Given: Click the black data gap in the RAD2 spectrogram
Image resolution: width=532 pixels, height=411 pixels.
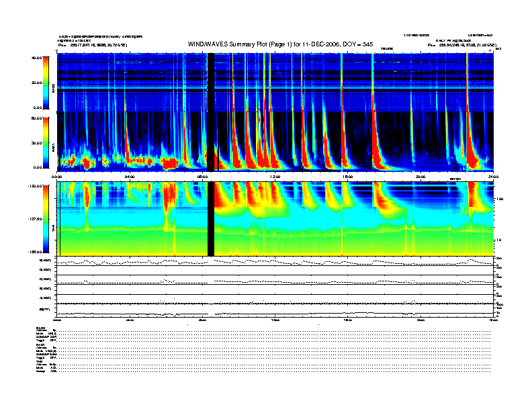Looking at the screenshot, I should 211,83.
